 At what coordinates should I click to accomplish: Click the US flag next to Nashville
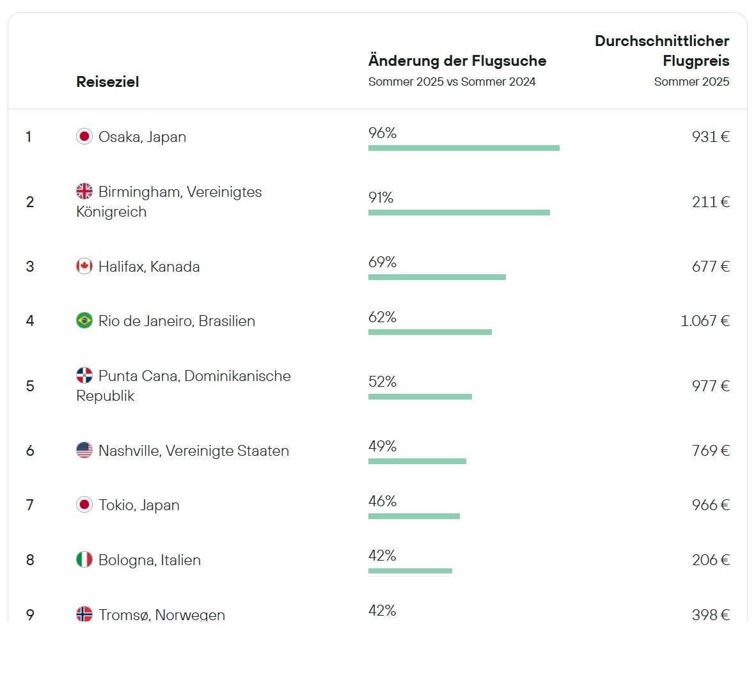[x=84, y=451]
